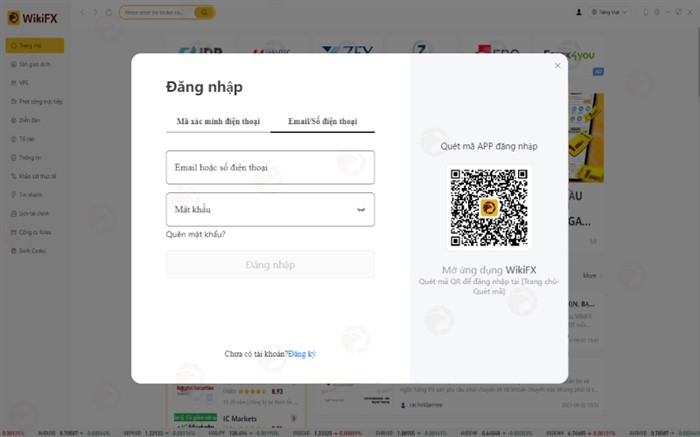Select the Email/Số điện thoại tab
This screenshot has width=700, height=437.
322,121
